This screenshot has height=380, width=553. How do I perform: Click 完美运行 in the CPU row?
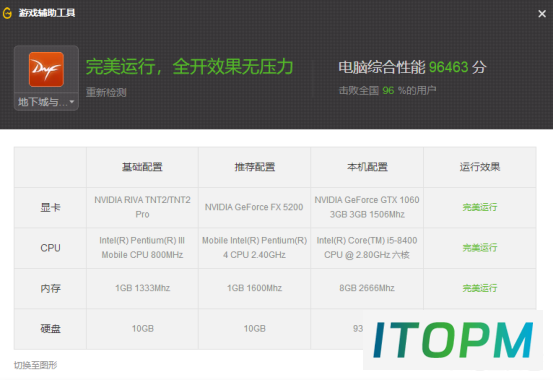coord(480,248)
